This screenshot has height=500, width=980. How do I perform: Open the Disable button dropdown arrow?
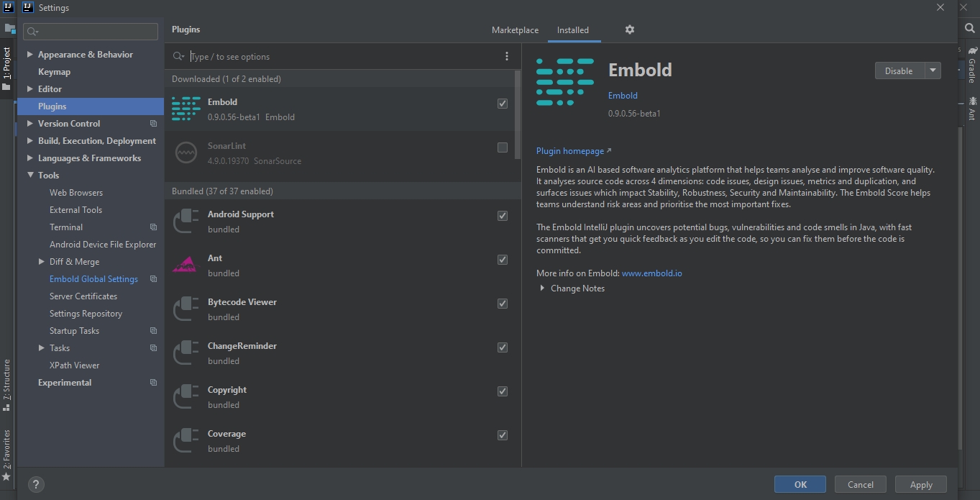point(933,71)
